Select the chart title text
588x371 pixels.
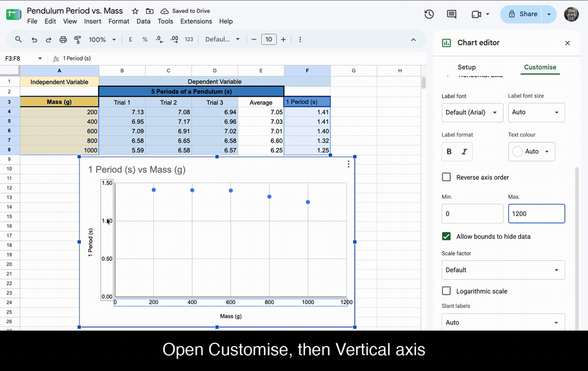(x=137, y=170)
